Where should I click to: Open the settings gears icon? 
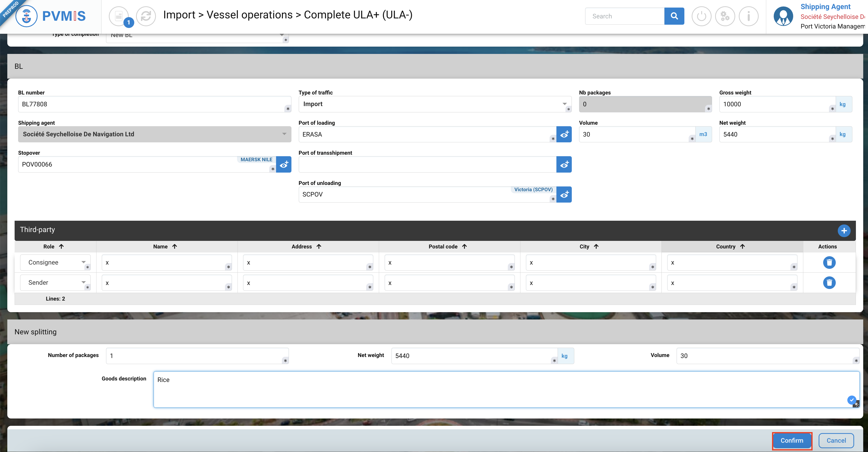725,16
